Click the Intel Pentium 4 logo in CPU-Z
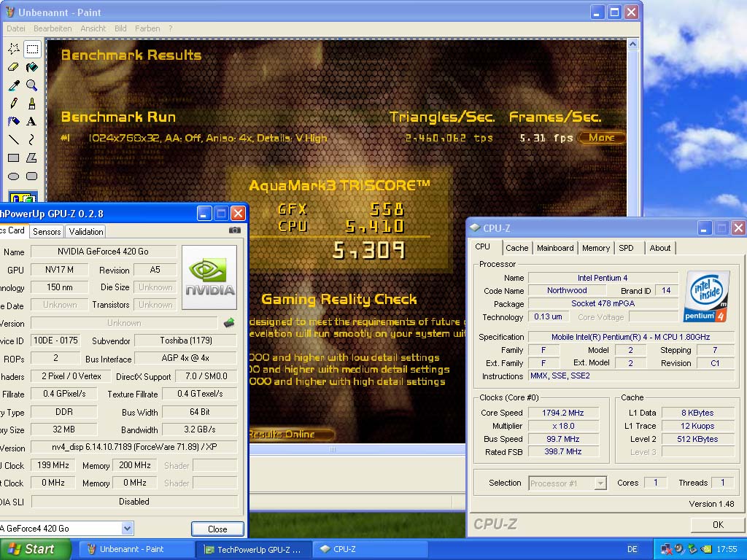Screen dimensions: 747x560 707,296
